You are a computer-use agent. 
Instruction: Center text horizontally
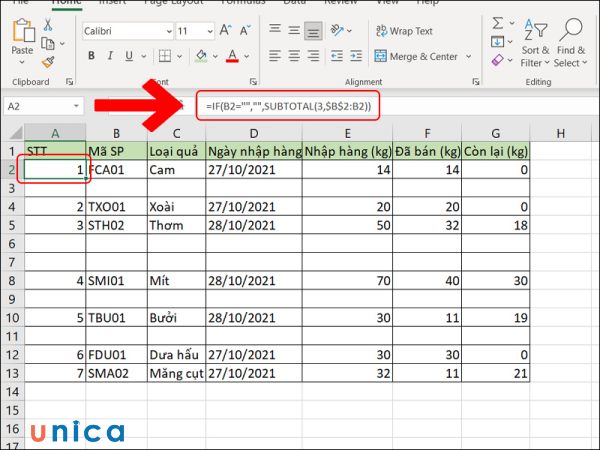[294, 56]
